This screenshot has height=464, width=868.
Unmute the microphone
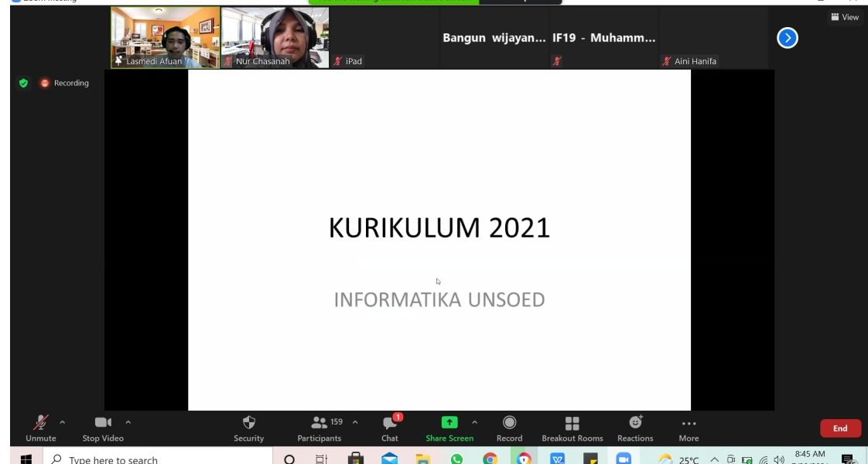pyautogui.click(x=40, y=428)
